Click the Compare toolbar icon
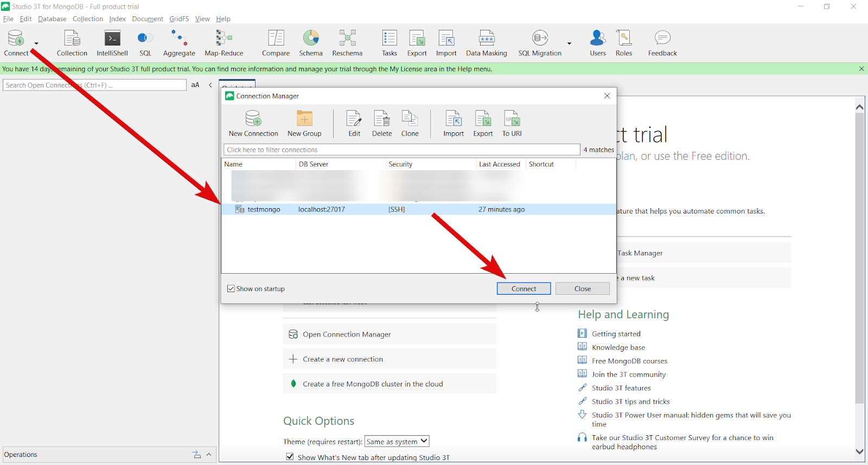This screenshot has width=868, height=465. [276, 43]
